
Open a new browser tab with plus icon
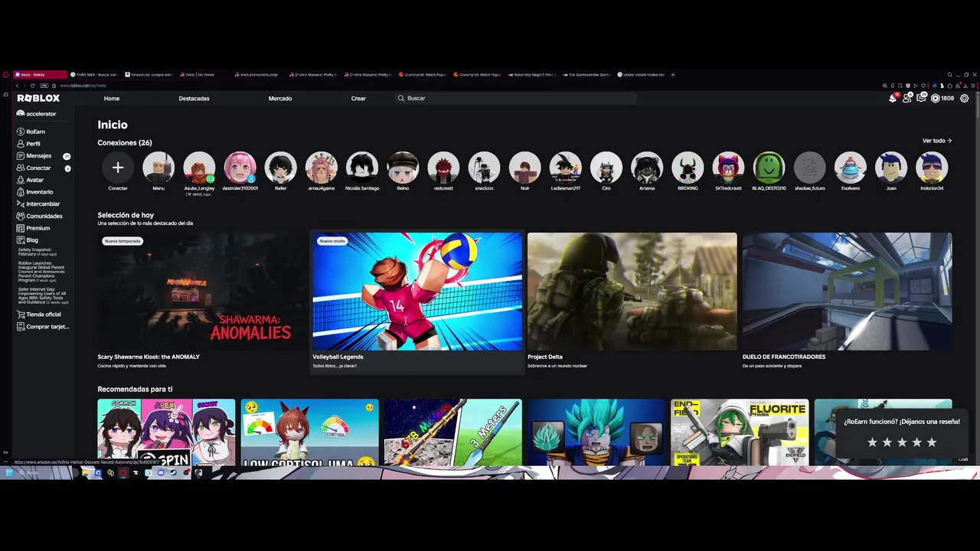pyautogui.click(x=673, y=74)
